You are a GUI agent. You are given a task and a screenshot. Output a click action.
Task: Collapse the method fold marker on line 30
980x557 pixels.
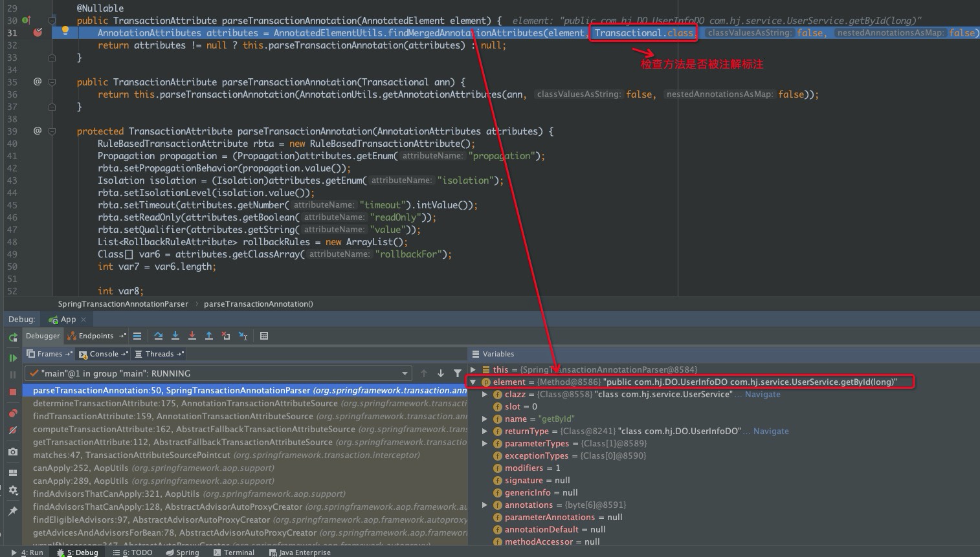[52, 21]
